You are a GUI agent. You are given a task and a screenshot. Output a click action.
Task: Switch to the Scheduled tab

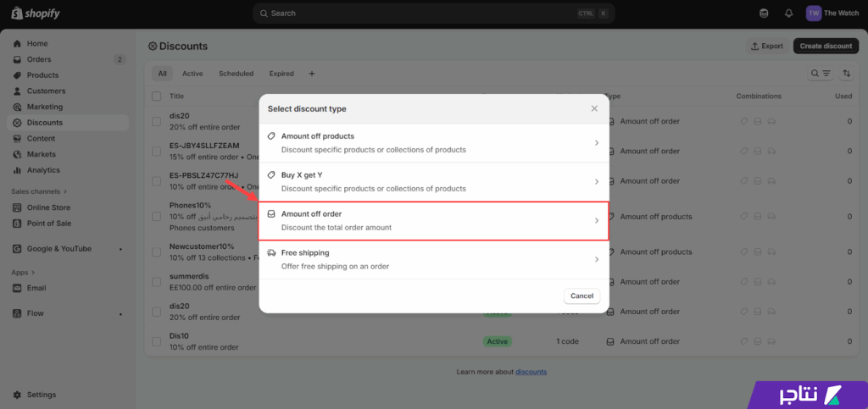(236, 74)
